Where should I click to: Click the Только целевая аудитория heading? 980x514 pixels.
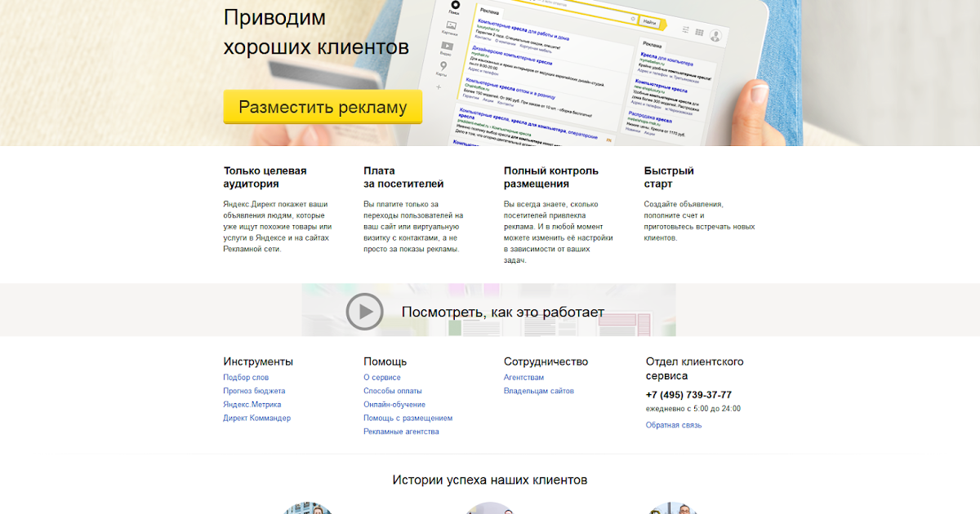point(265,177)
